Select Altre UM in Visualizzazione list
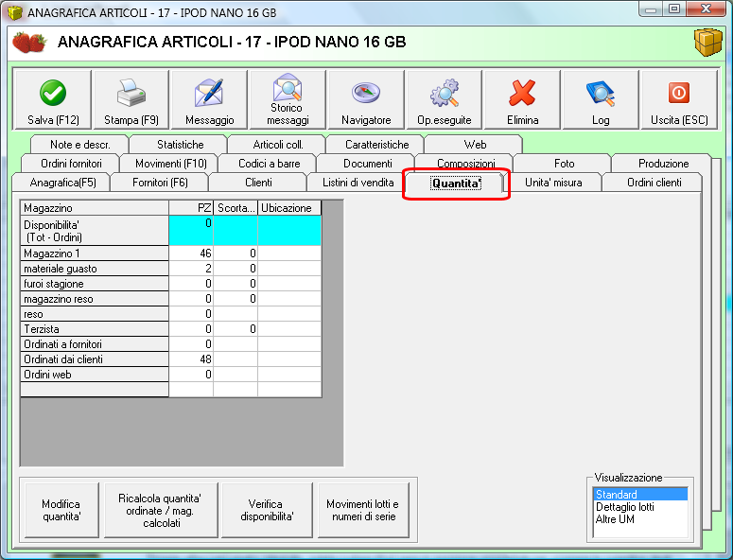The height and width of the screenshot is (560, 733). pyautogui.click(x=640, y=519)
